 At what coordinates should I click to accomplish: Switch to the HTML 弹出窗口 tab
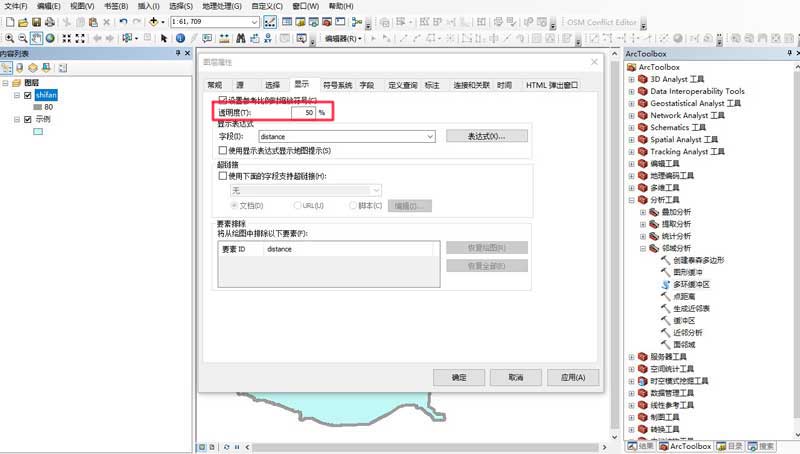pos(552,85)
